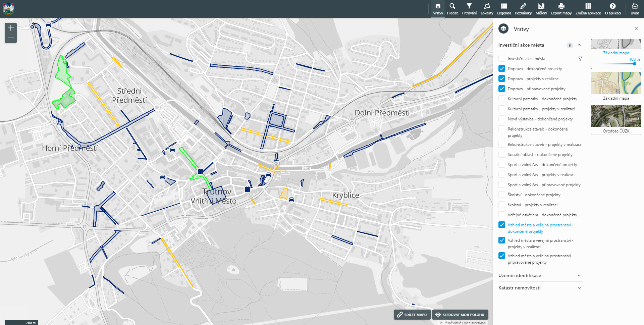Uncheck Vzhled města - připravované projekty
This screenshot has height=325, width=644.
pyautogui.click(x=502, y=256)
